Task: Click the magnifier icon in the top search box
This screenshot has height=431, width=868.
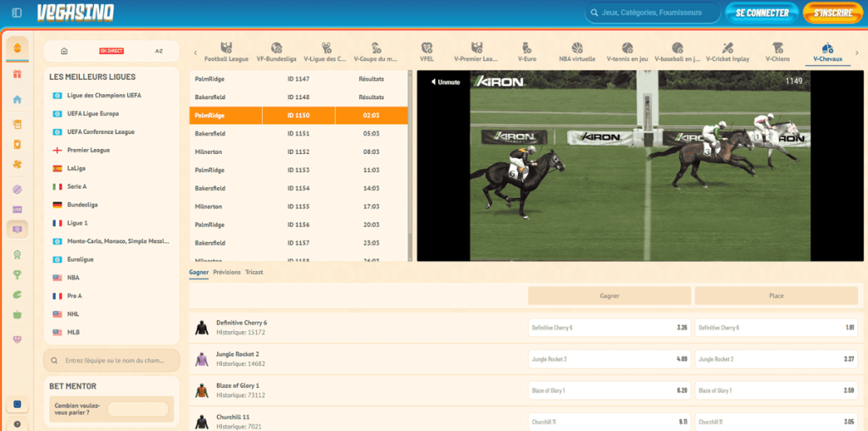Action: pos(594,13)
